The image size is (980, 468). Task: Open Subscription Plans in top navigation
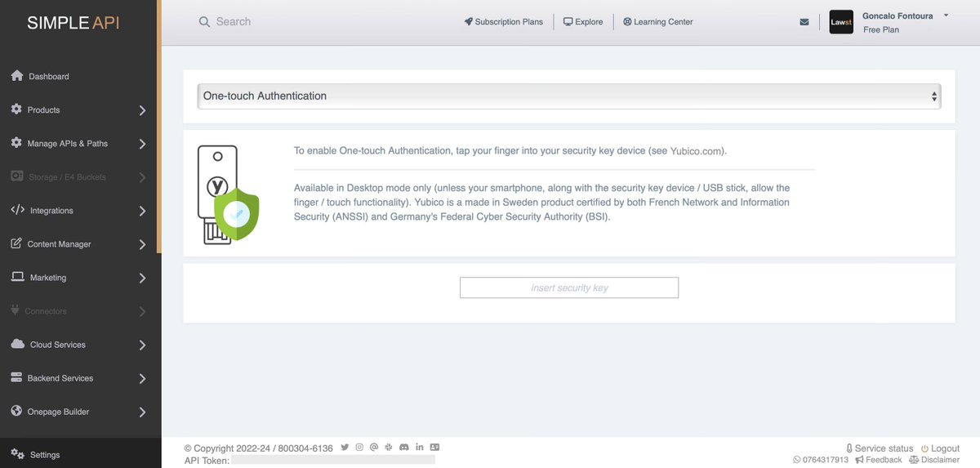click(503, 22)
